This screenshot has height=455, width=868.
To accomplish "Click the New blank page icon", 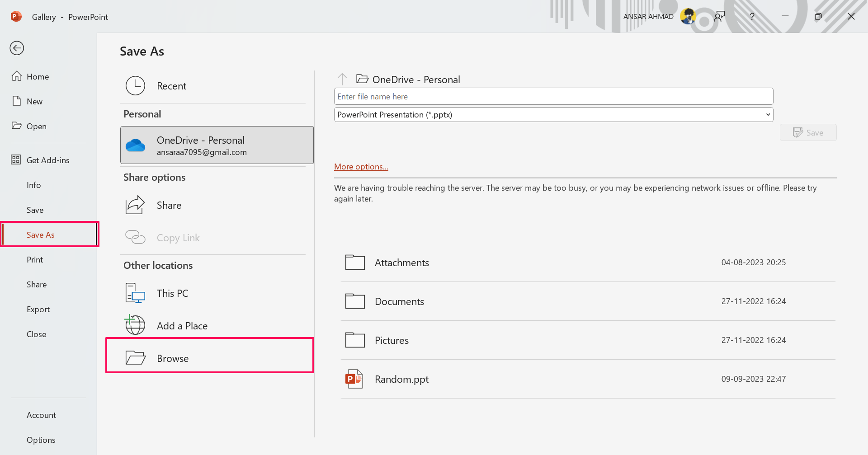I will [17, 101].
